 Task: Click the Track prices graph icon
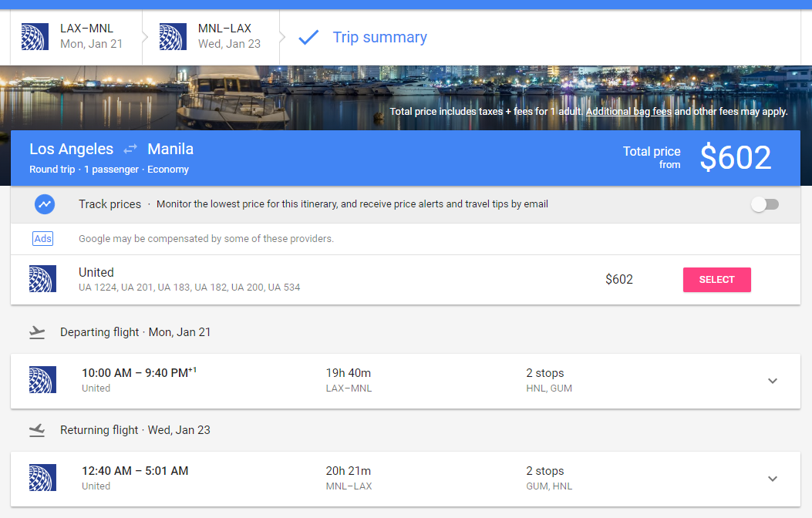coord(45,204)
